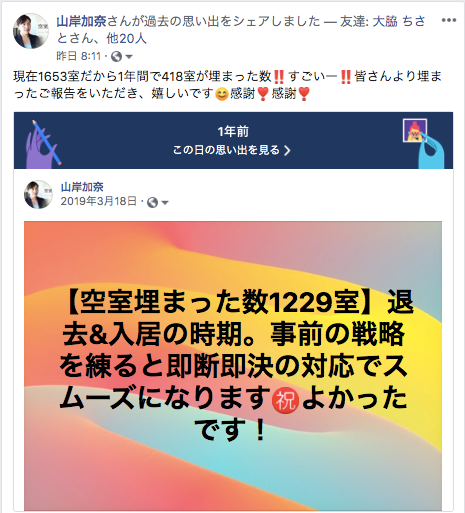This screenshot has width=465, height=513.
Task: Click the blue hand holding photo illustration
Action: tap(423, 144)
